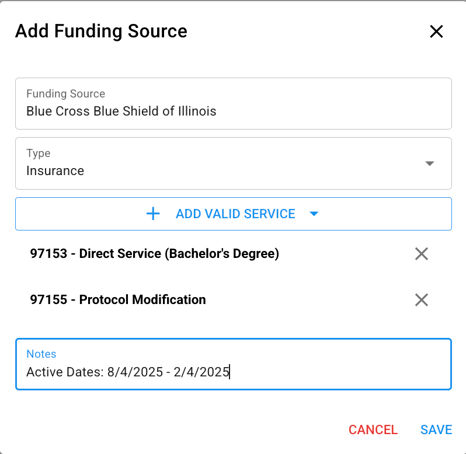Remove the 97155 Protocol Modification entry

pyautogui.click(x=421, y=300)
